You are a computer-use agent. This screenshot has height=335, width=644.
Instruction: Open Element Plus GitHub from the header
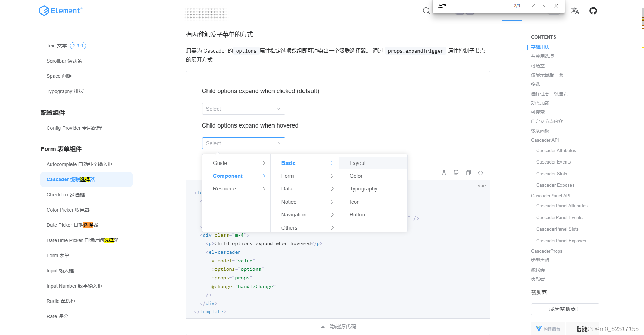click(593, 11)
